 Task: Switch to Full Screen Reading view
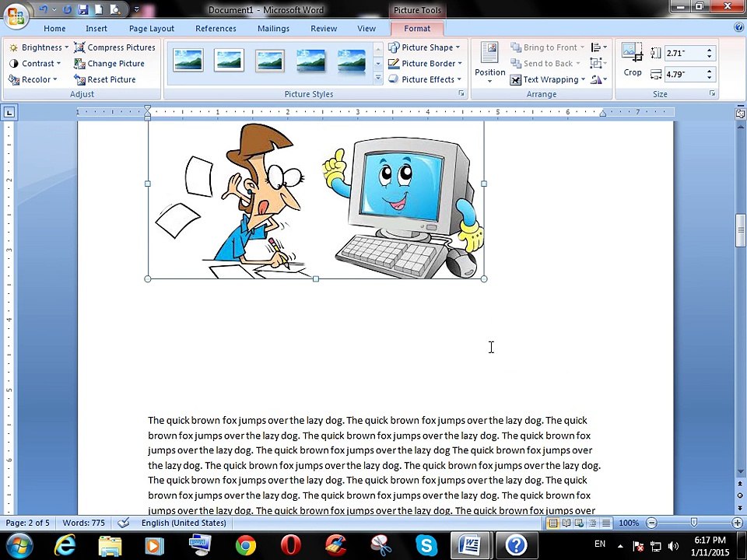(x=566, y=523)
